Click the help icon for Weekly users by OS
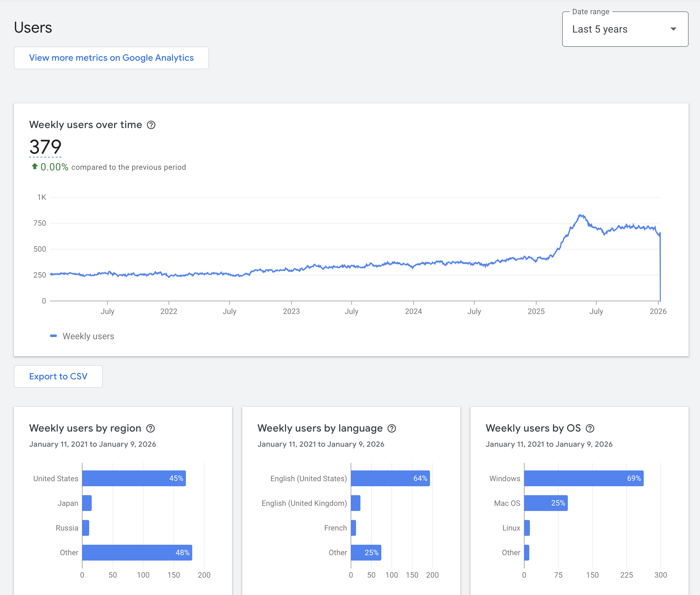The image size is (700, 595). (590, 428)
